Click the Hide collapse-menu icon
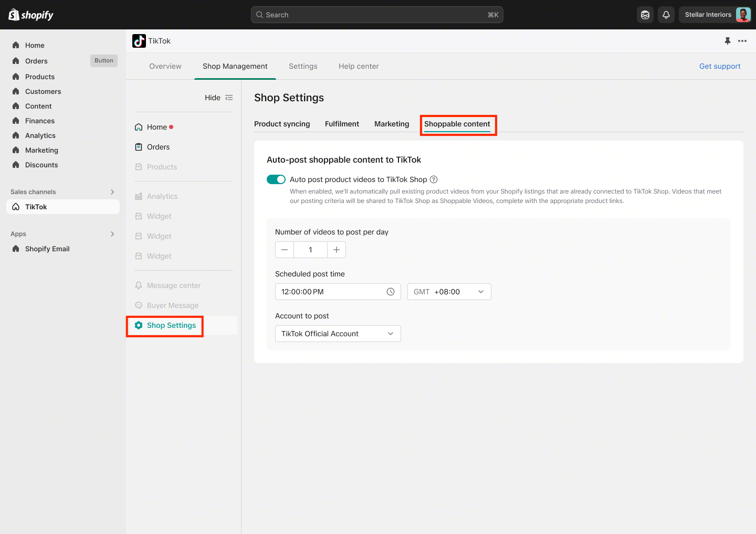 click(229, 98)
